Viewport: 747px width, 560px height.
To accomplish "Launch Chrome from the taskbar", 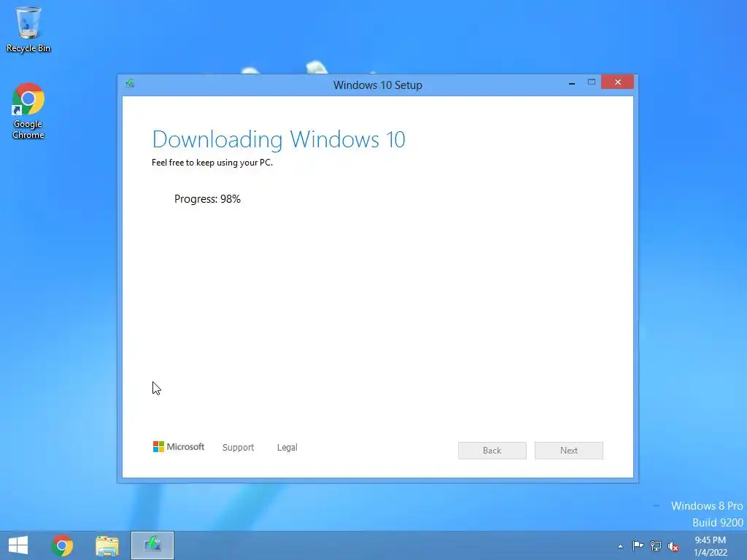I will (x=62, y=545).
